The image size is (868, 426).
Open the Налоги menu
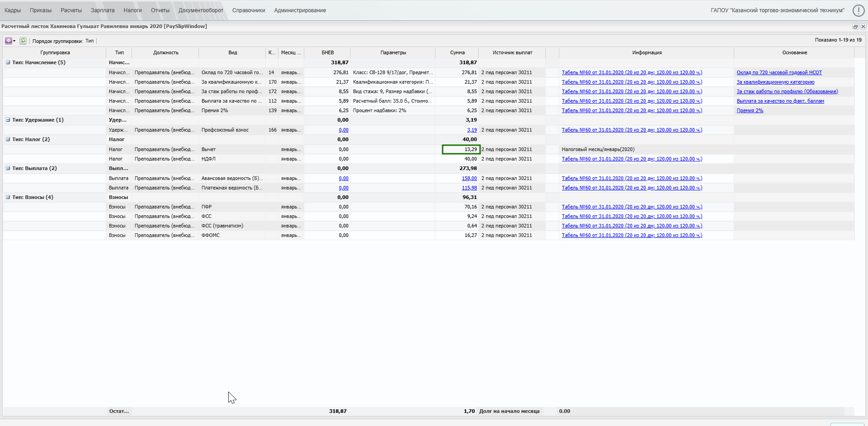(133, 10)
